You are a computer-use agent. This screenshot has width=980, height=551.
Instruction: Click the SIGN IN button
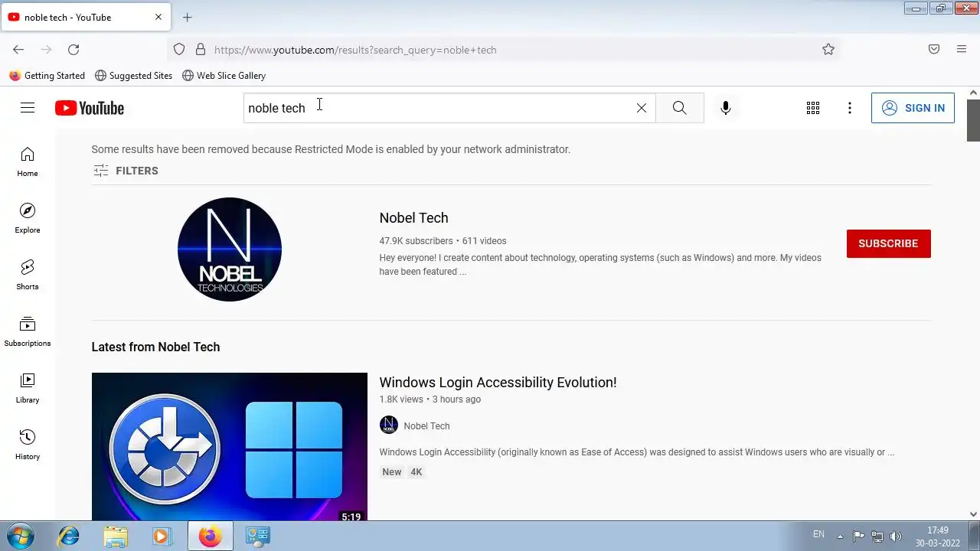click(x=913, y=108)
